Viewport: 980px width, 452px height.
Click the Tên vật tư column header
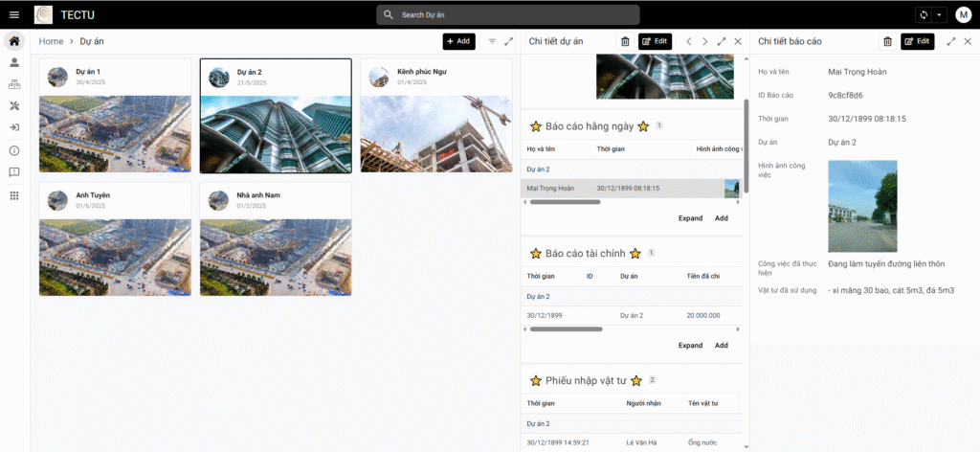point(702,403)
